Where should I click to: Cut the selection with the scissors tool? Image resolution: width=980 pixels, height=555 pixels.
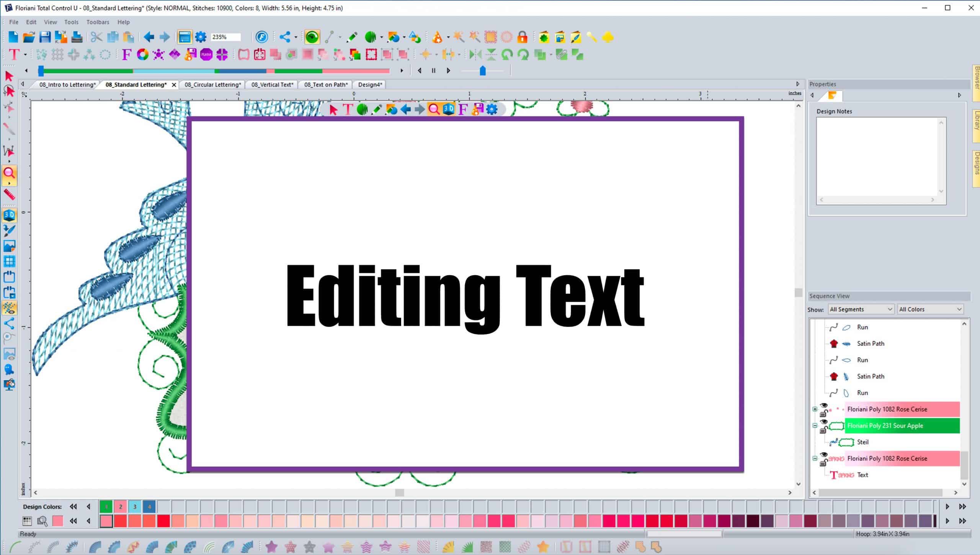tap(96, 37)
